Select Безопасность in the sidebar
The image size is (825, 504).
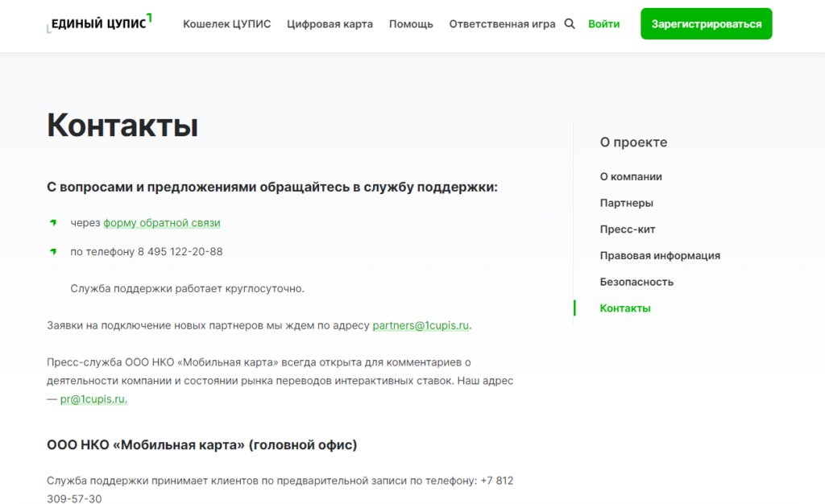coord(636,282)
